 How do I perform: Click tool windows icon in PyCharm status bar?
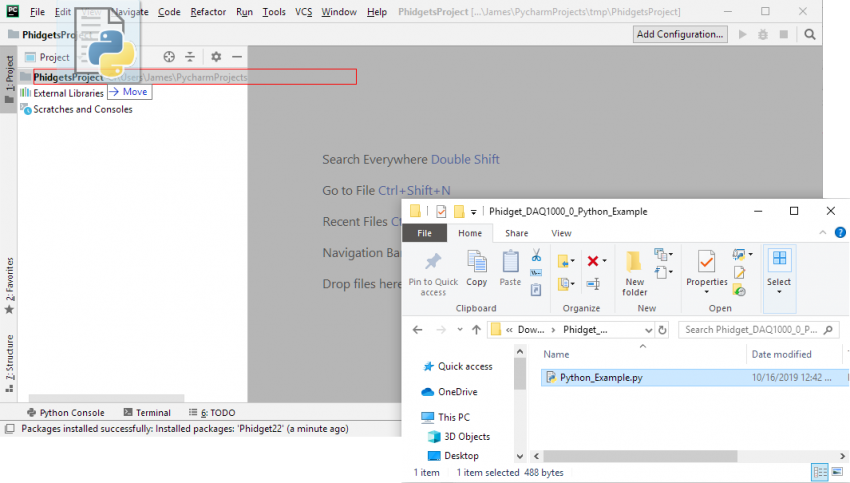pyautogui.click(x=9, y=429)
